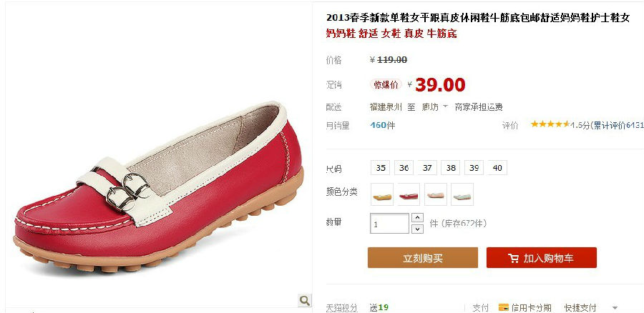Decrease quantity with the down arrow
The image size is (644, 313).
pos(417,229)
